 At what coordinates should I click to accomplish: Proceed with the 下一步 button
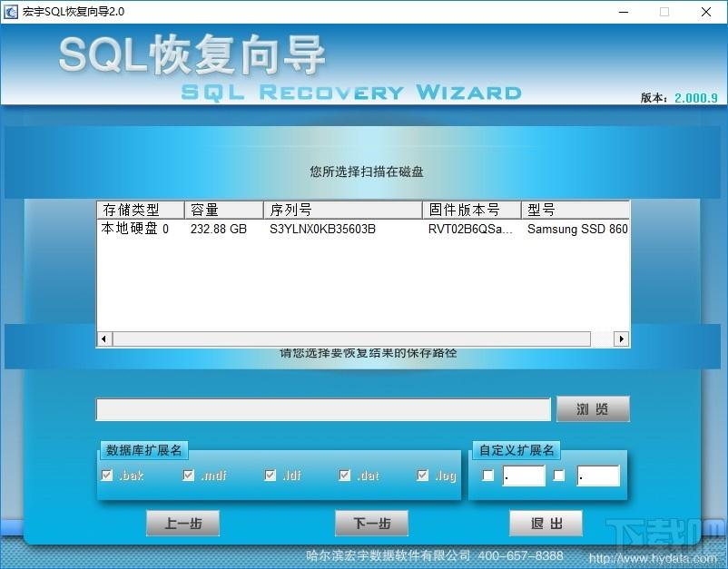(x=371, y=523)
